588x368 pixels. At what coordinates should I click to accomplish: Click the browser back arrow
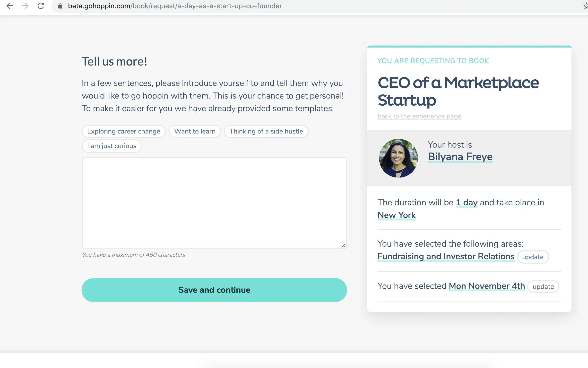click(x=10, y=6)
